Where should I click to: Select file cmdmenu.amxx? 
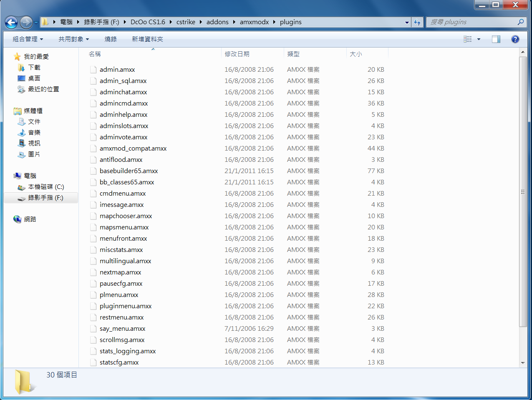coord(123,194)
